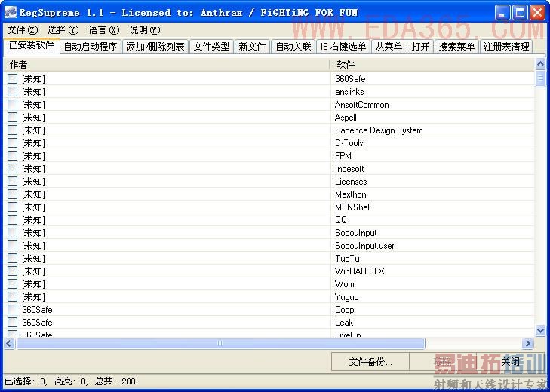Click the vertical scrollbar up arrow
This screenshot has width=550, height=392.
[x=540, y=64]
